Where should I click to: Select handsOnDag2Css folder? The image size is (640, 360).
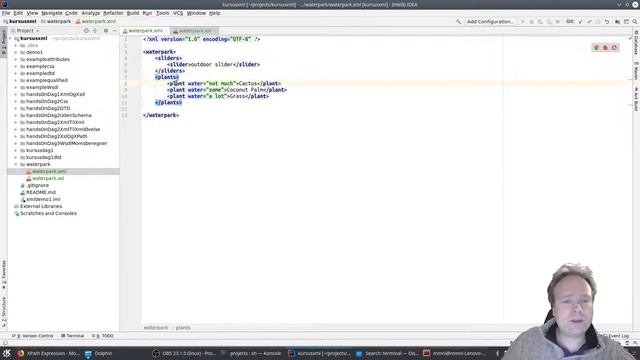[x=47, y=101]
